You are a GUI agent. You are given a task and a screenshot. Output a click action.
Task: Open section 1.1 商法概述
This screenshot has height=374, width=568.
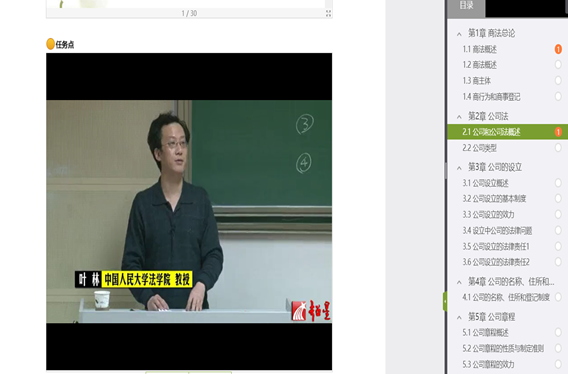[x=480, y=49]
